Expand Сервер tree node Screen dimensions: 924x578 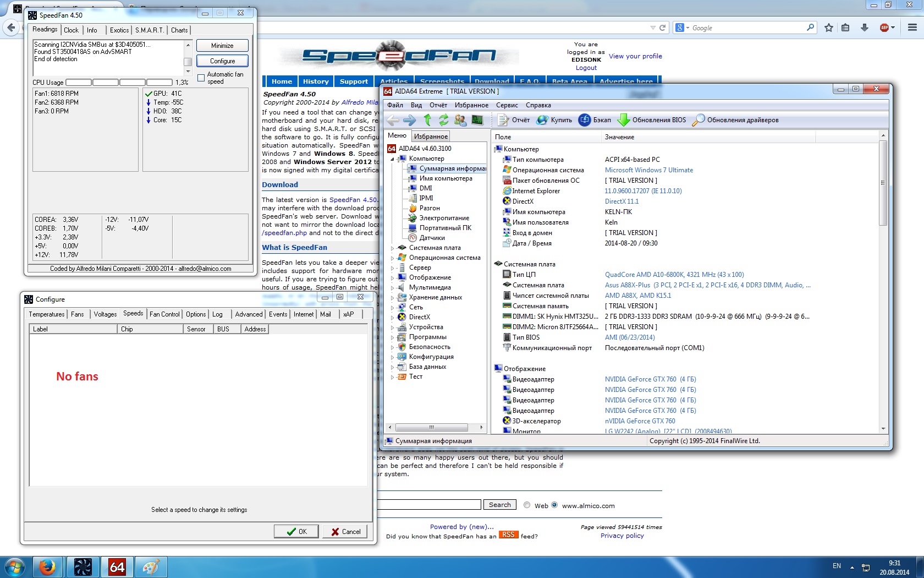(x=393, y=268)
